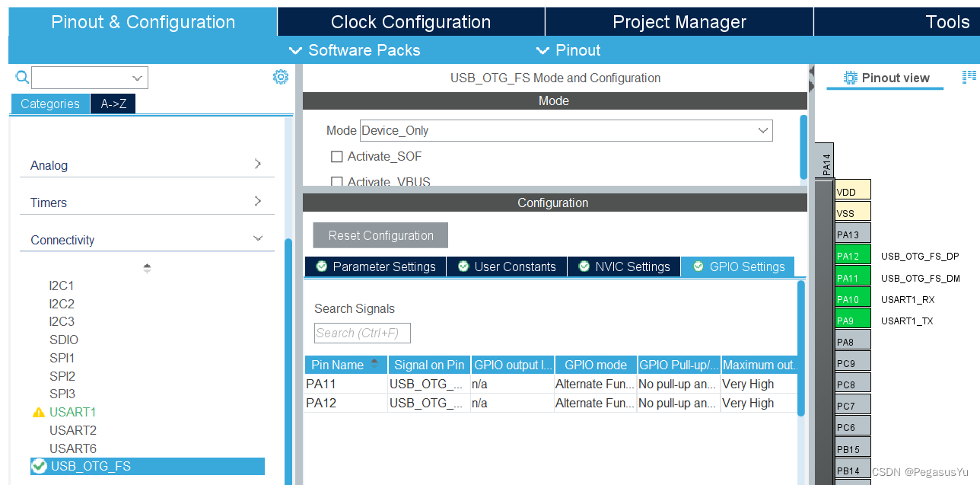The height and width of the screenshot is (485, 980).
Task: Click the green checkmark beside USB_OTG_FS
Action: [x=40, y=466]
